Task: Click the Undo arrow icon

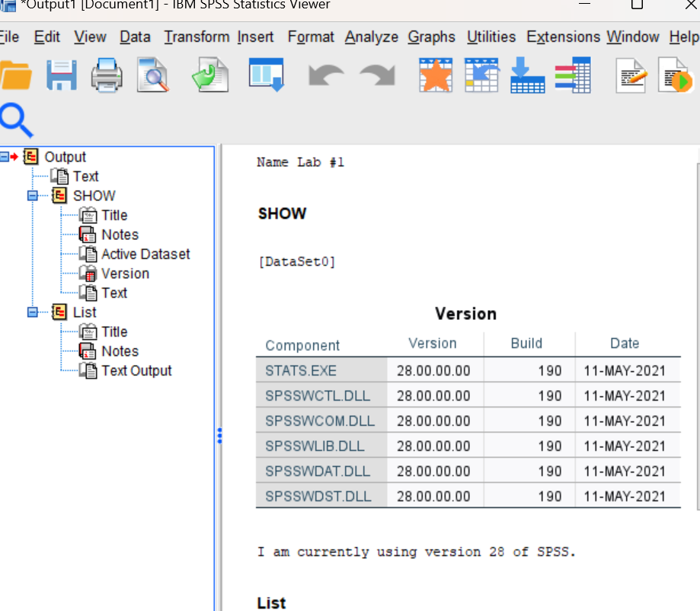Action: pos(326,75)
